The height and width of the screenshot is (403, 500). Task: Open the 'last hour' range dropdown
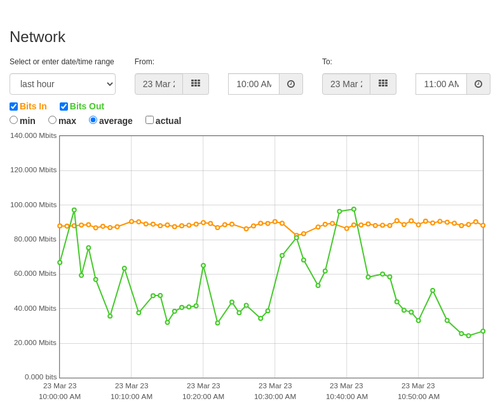click(63, 84)
